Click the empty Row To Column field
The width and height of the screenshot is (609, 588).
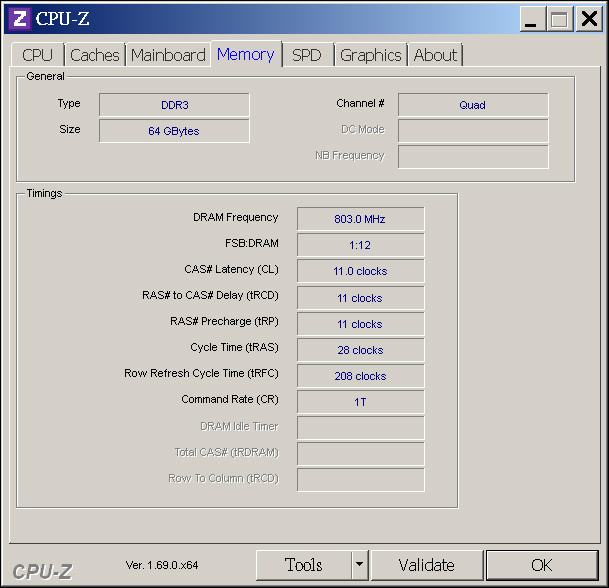(361, 480)
